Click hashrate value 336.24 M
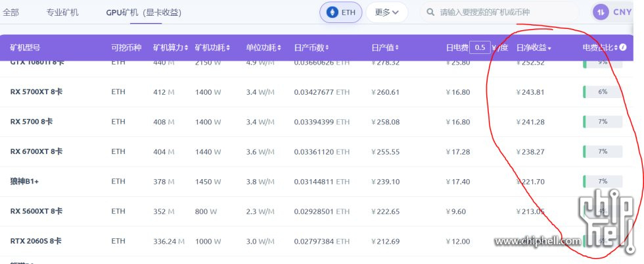The width and height of the screenshot is (644, 264). [169, 242]
